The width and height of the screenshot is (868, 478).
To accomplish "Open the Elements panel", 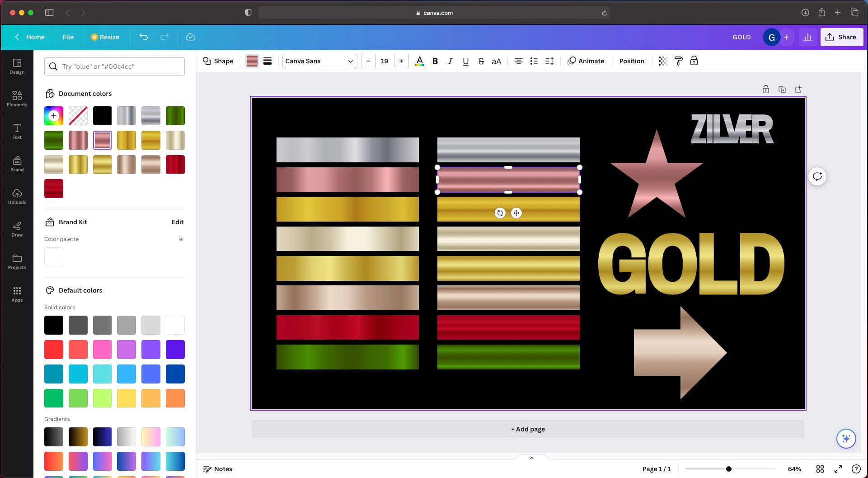I will click(17, 99).
